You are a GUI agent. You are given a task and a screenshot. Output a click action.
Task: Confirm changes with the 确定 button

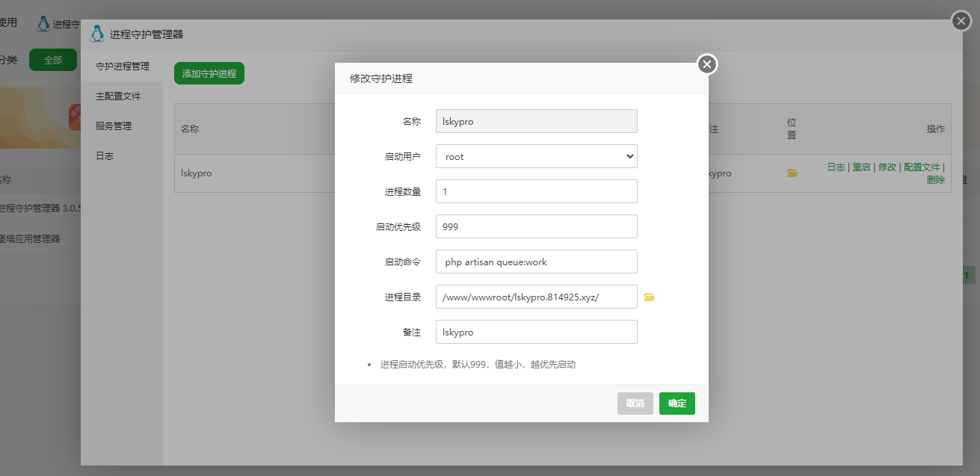coord(677,403)
